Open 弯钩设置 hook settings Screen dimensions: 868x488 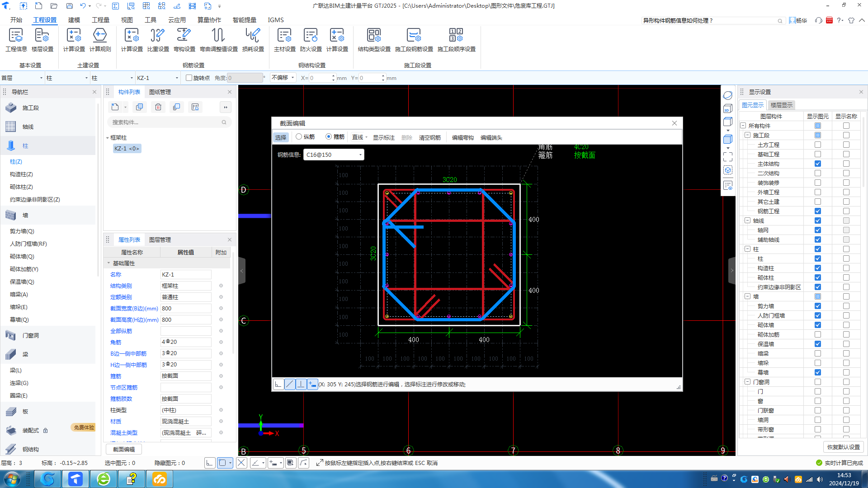(x=184, y=40)
